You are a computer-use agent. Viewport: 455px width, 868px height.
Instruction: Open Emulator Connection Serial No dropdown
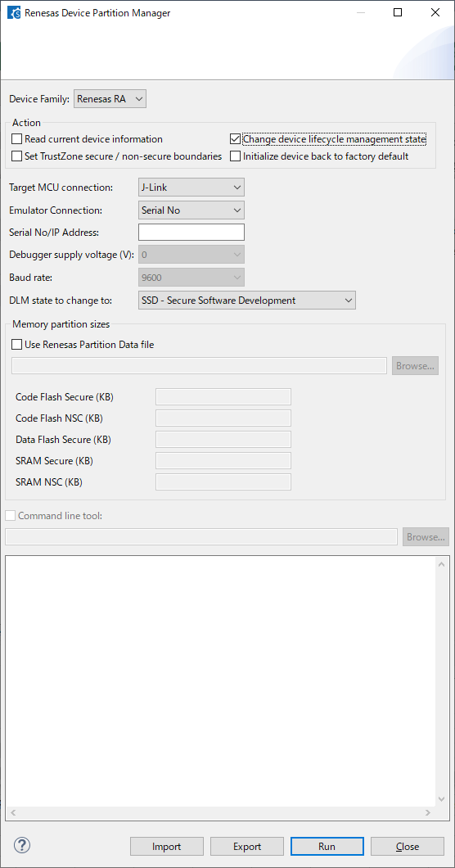tap(191, 210)
